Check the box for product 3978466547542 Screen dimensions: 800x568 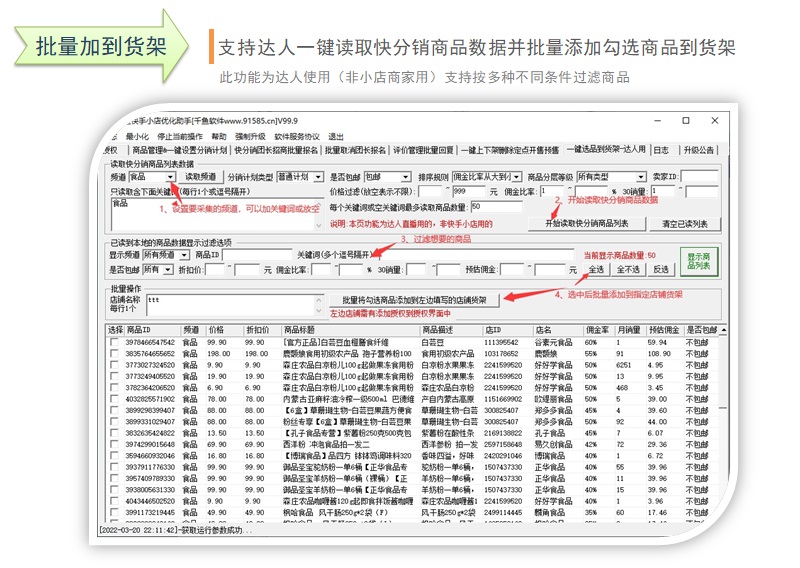[114, 343]
